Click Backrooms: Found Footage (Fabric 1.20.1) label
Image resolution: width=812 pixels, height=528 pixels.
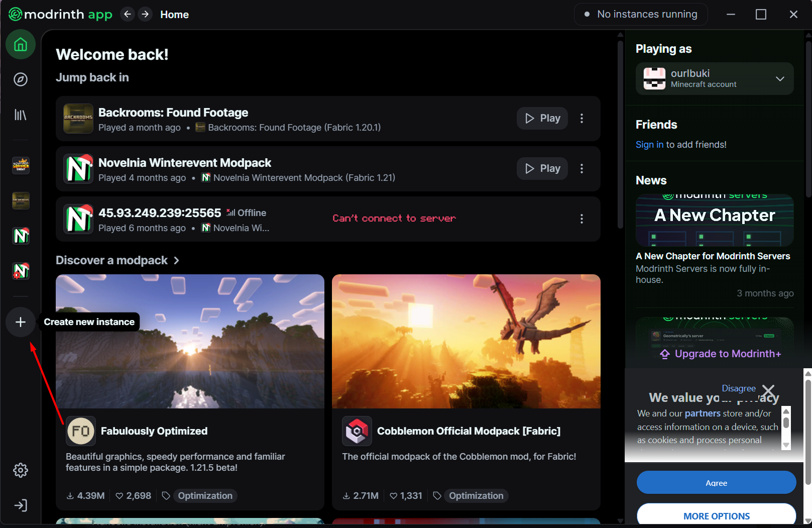coord(294,128)
